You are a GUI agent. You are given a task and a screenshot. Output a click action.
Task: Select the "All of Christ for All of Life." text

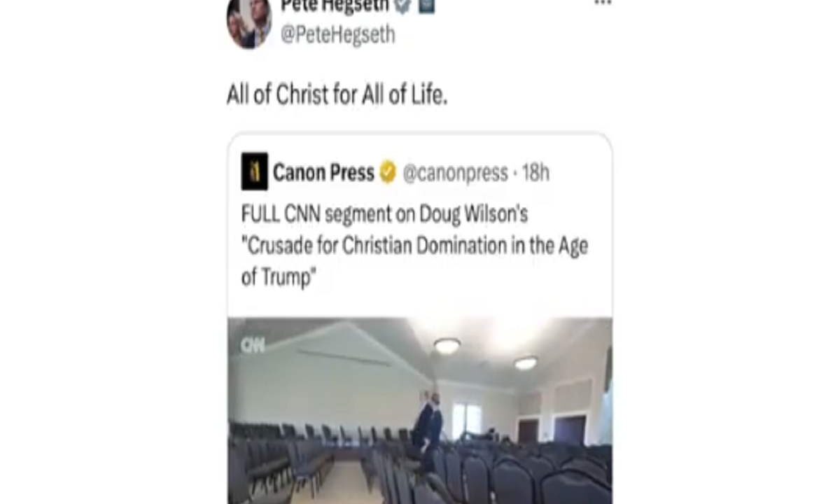coord(337,95)
